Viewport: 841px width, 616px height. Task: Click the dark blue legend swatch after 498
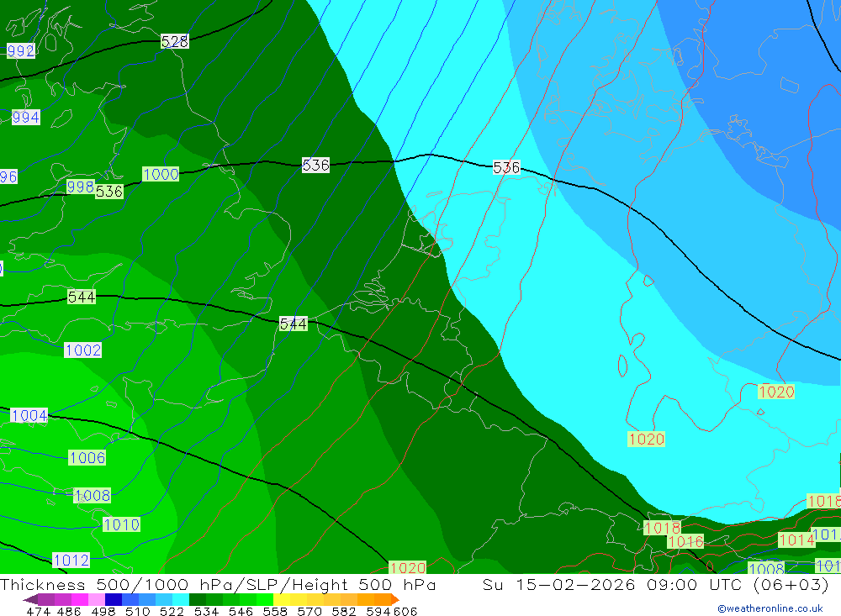114,599
